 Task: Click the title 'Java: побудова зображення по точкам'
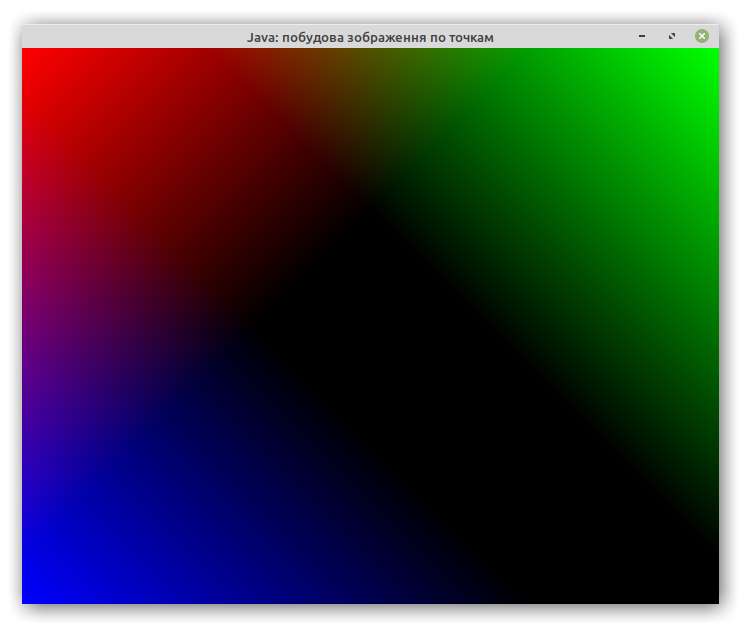pos(370,37)
